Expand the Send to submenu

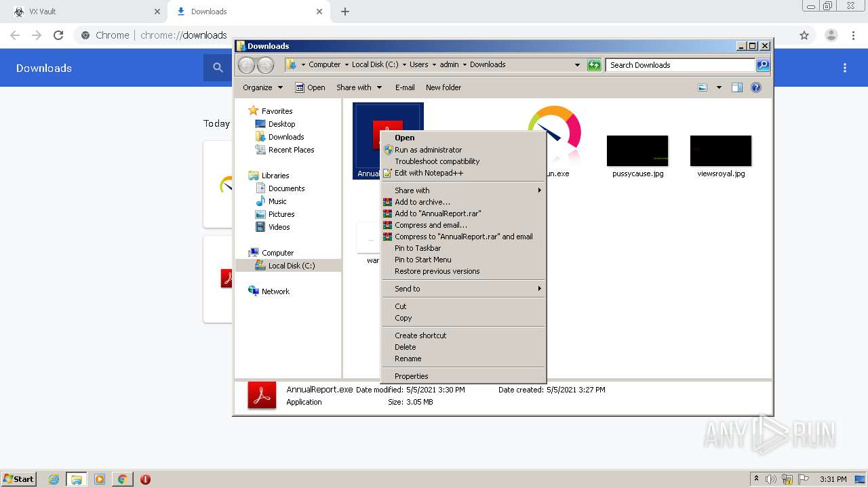point(463,289)
